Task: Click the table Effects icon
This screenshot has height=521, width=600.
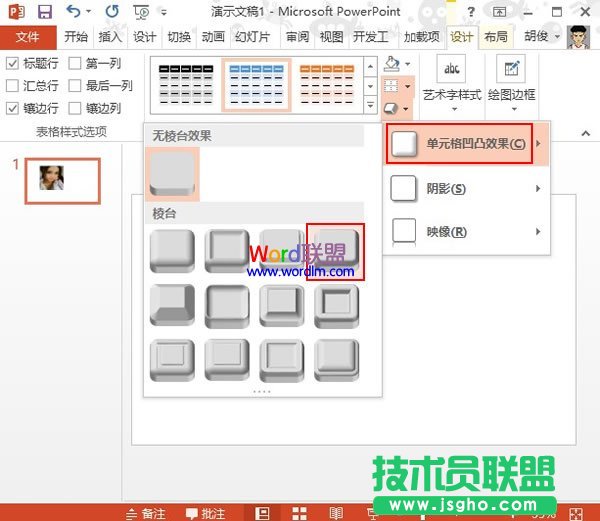Action: click(x=391, y=109)
